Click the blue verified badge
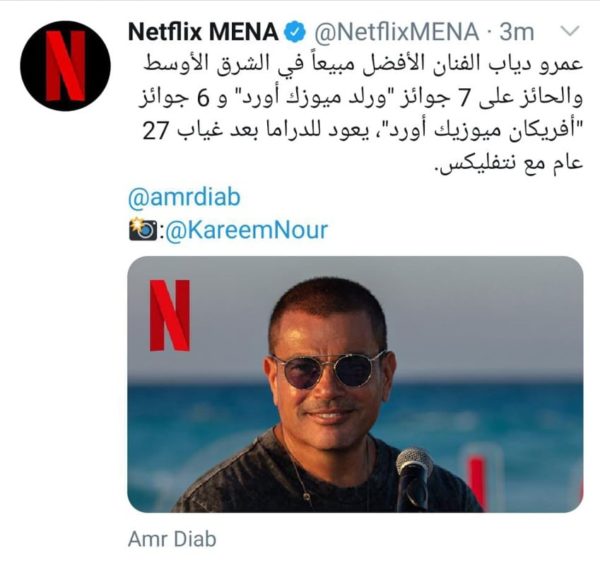600x562 pixels. click(x=295, y=32)
